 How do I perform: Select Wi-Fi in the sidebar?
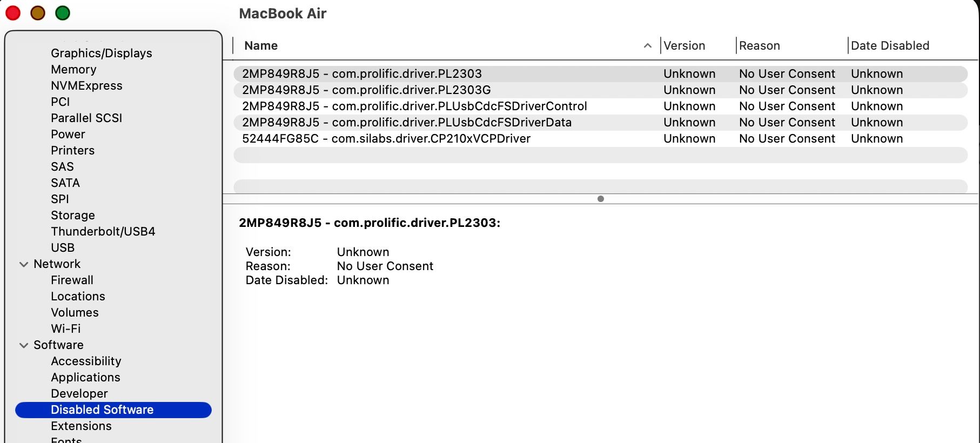tap(65, 328)
